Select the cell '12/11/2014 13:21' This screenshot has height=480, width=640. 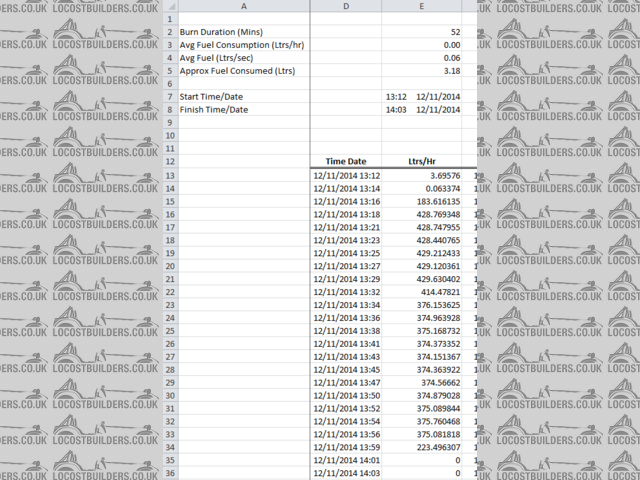point(346,227)
